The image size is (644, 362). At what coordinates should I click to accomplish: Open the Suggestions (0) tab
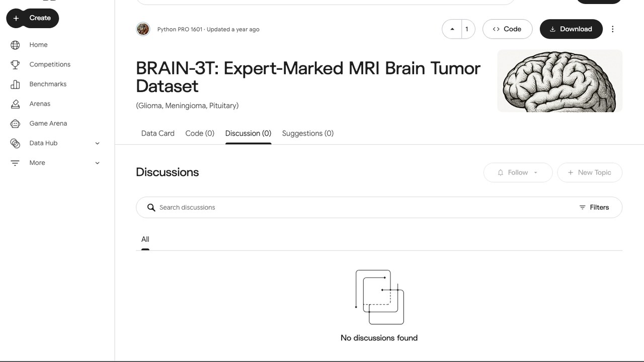(x=308, y=133)
